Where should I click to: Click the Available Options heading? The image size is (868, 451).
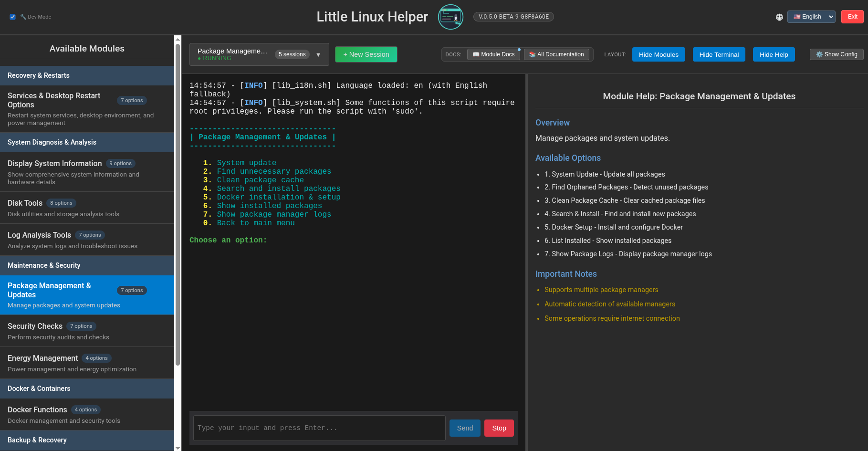coord(568,158)
